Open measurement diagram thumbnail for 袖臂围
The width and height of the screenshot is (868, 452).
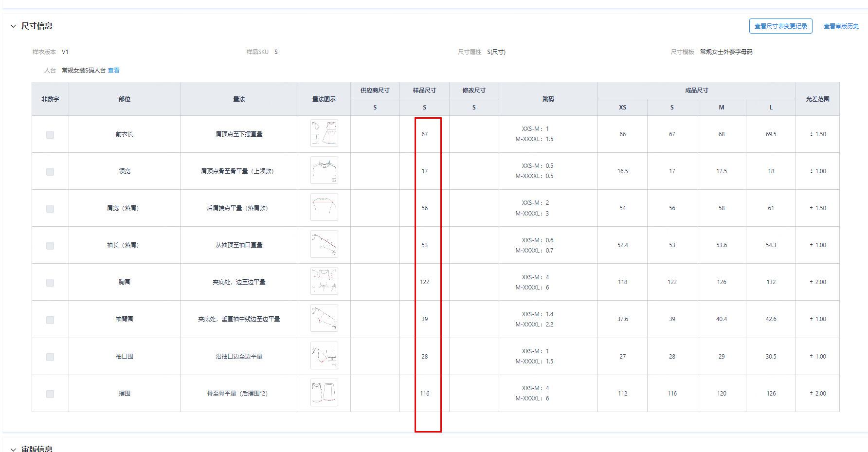(x=324, y=318)
